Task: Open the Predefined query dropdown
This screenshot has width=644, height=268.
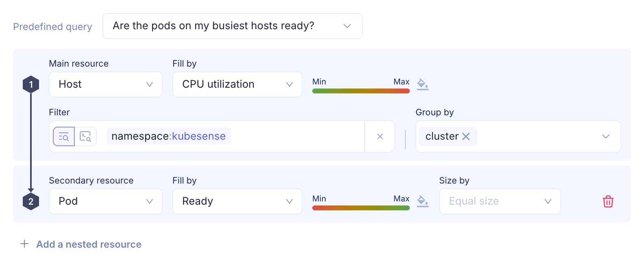Action: click(232, 26)
